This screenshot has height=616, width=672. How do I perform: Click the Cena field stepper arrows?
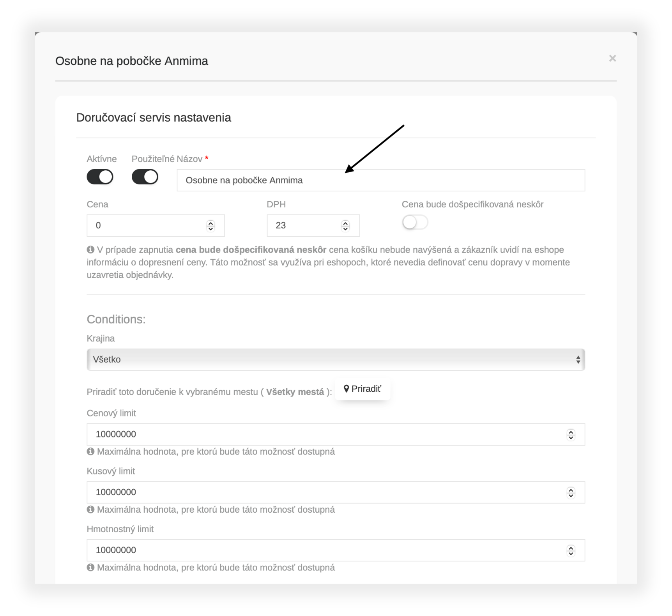(210, 226)
